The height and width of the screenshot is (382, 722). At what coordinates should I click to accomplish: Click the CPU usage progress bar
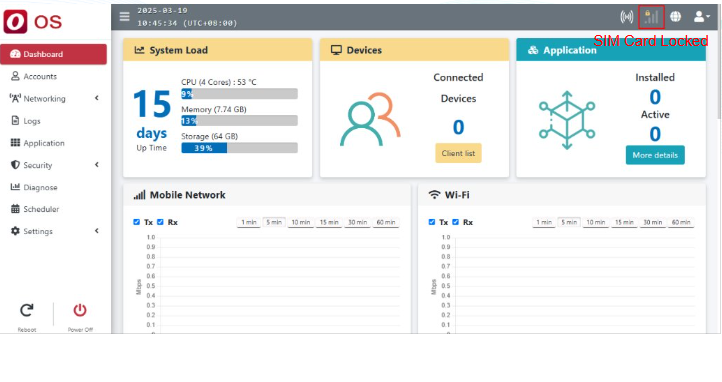point(239,94)
